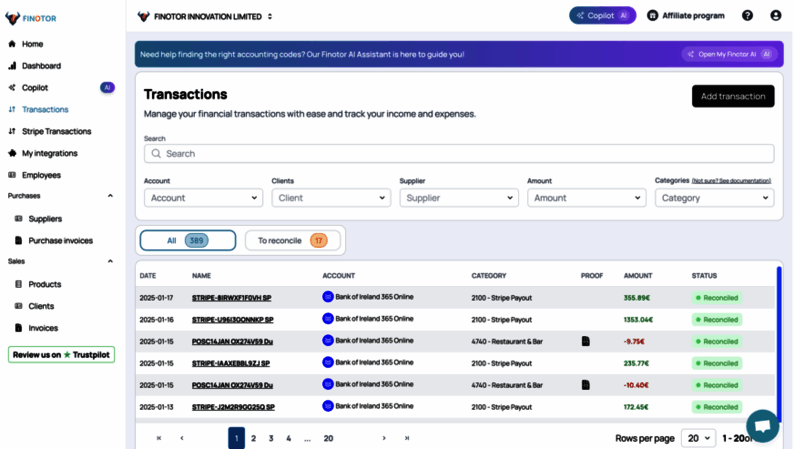Open the help question mark icon
This screenshot has height=449, width=794.
coord(747,16)
